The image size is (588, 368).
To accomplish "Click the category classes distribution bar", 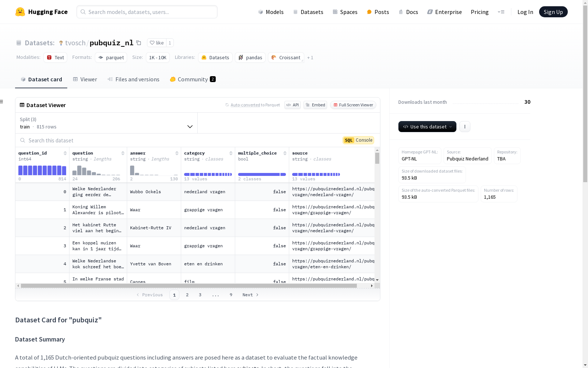I will [208, 174].
